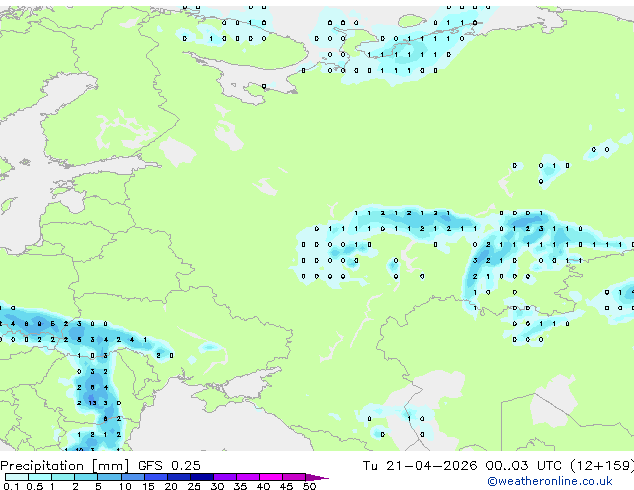Click the '00..03 UTC' time range text
The height and width of the screenshot is (490, 634).
pos(524,466)
